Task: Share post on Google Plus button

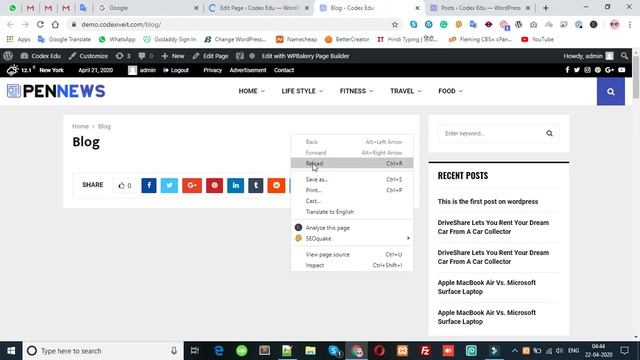Action: click(192, 185)
